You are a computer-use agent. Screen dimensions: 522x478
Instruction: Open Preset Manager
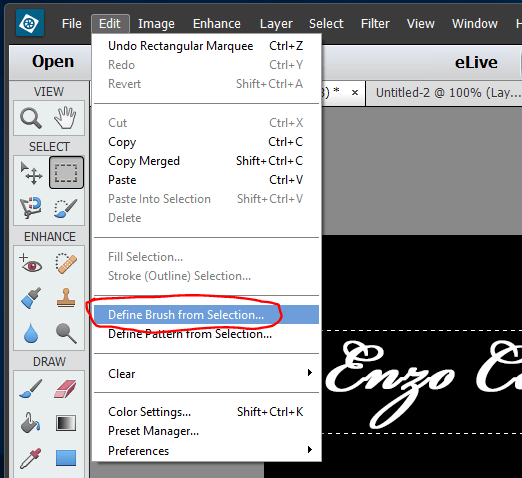coord(206,431)
